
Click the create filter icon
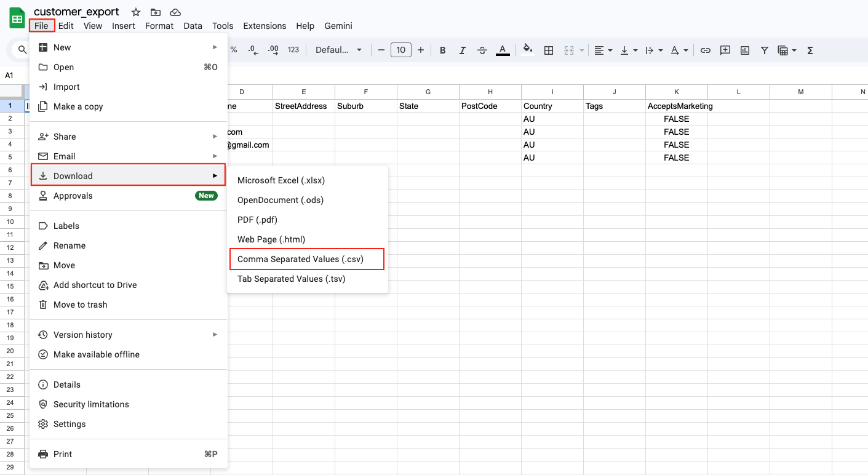coord(765,50)
